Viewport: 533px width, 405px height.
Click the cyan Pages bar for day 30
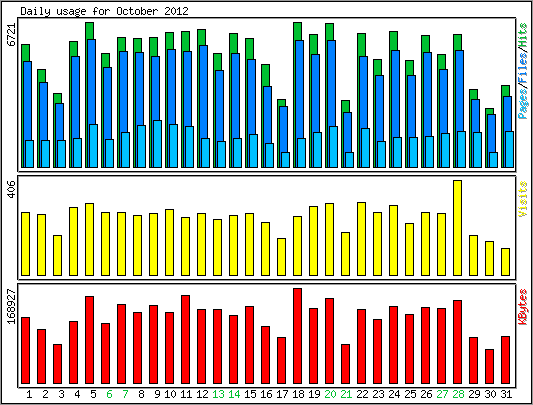[x=494, y=159]
